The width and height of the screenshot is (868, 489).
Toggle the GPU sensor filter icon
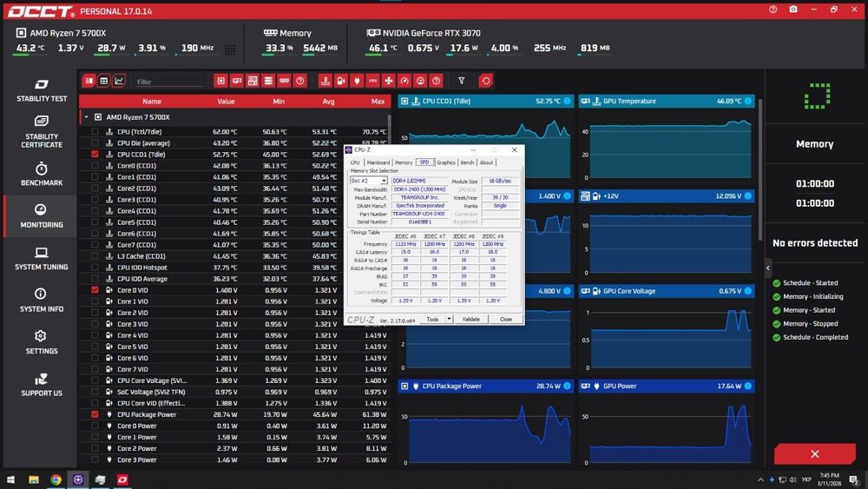pos(237,81)
